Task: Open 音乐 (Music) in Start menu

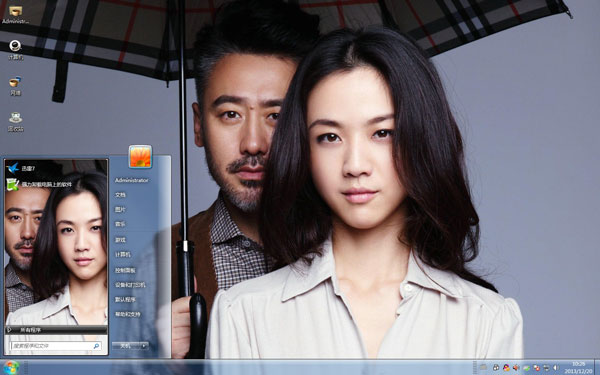Action: (x=121, y=225)
